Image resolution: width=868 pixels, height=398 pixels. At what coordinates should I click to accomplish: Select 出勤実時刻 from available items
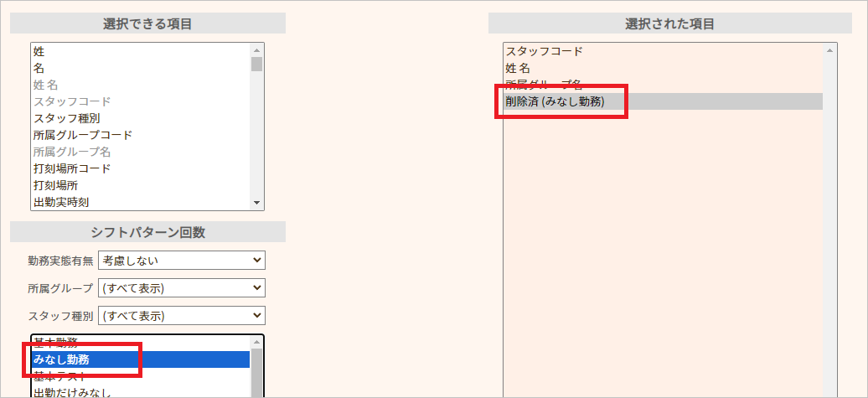click(61, 202)
